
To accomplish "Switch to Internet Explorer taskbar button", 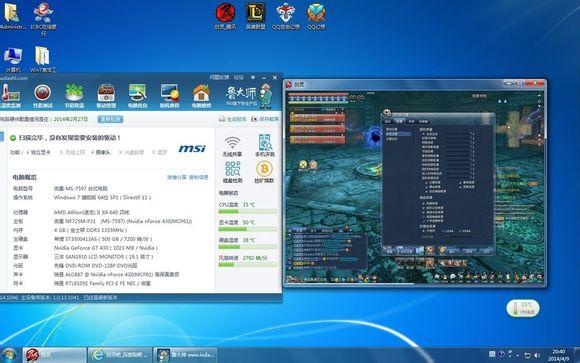I will click(x=120, y=355).
